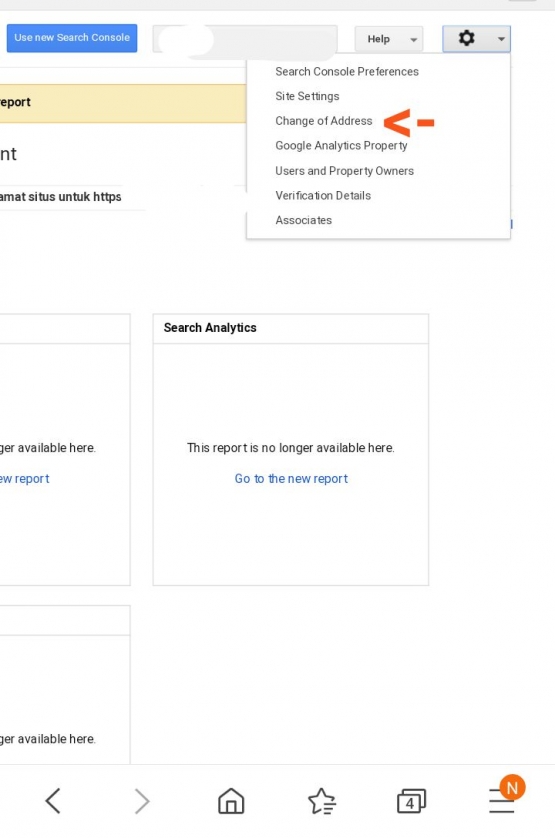This screenshot has width=555, height=838.
Task: Open the settings gear icon
Action: (x=466, y=38)
